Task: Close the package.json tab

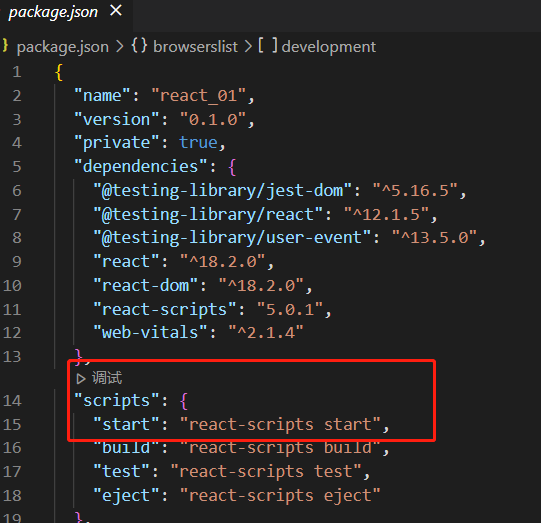Action: pos(116,11)
